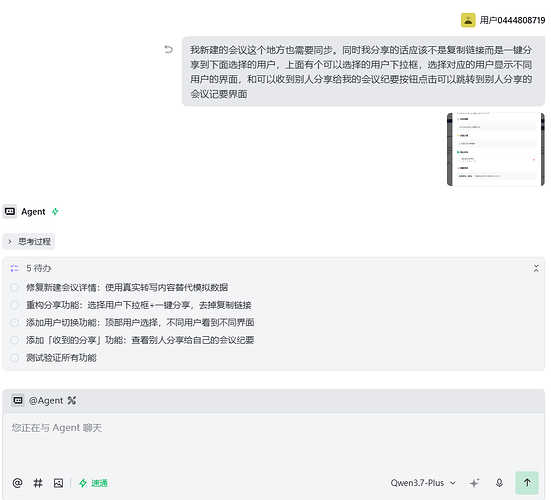Check the 添加「收到的分享」功能 todo circle
Image resolution: width=551 pixels, height=500 pixels.
tap(14, 340)
